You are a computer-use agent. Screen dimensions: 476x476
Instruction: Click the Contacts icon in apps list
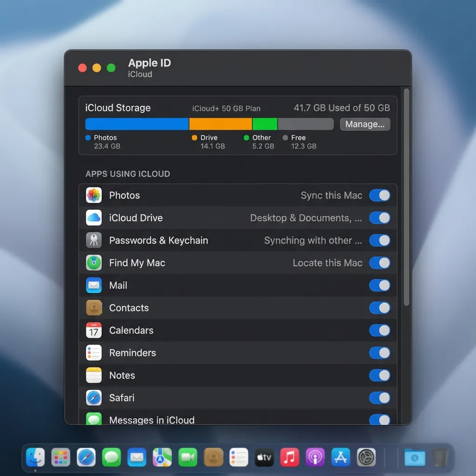(94, 308)
